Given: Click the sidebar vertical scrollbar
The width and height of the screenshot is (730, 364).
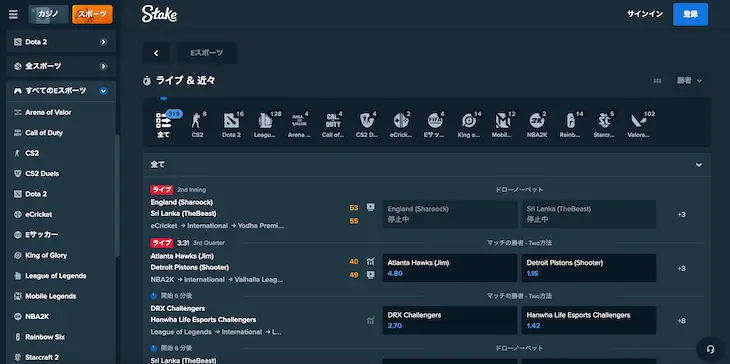Looking at the screenshot, I should [x=117, y=195].
